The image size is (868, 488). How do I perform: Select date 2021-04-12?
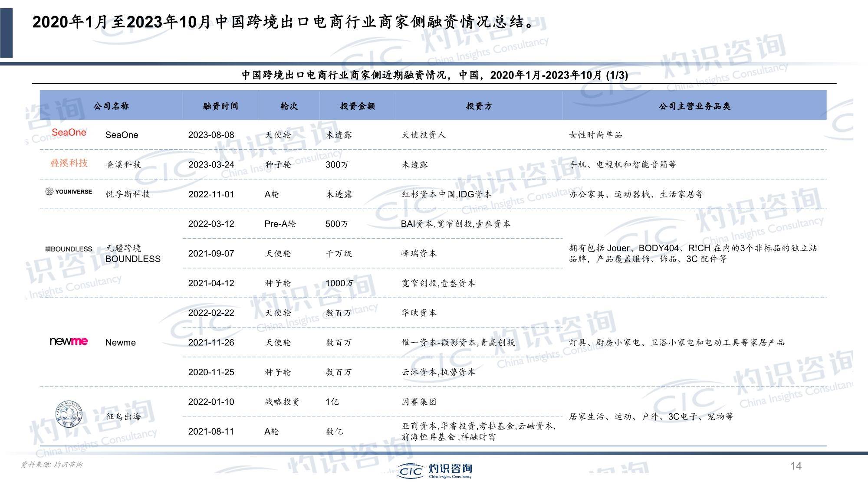click(x=211, y=283)
